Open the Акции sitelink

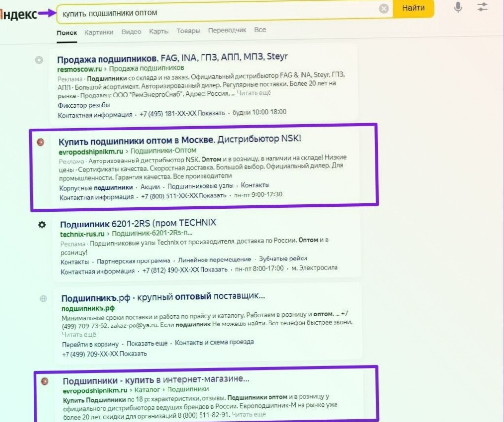[150, 187]
